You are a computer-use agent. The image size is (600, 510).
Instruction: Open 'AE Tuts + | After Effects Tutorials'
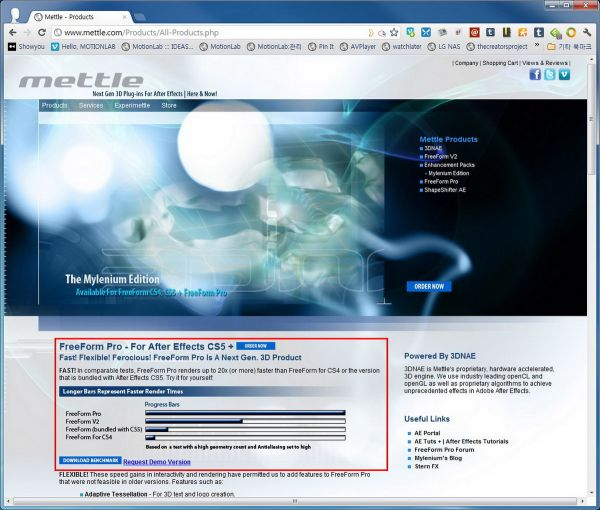461,442
